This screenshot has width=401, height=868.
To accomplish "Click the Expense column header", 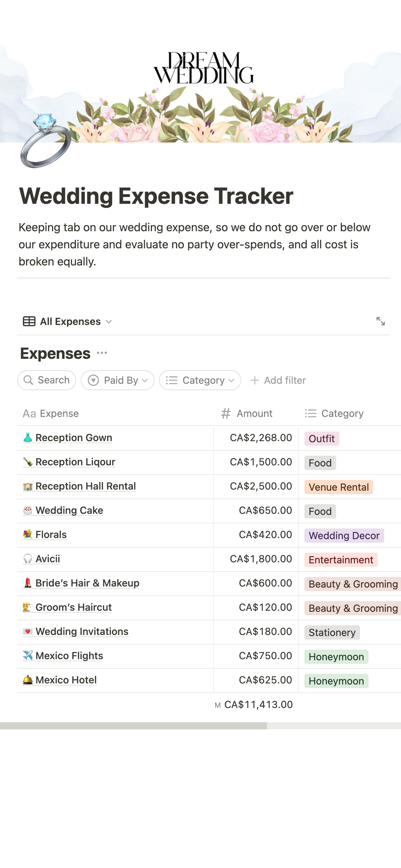I will [x=59, y=413].
